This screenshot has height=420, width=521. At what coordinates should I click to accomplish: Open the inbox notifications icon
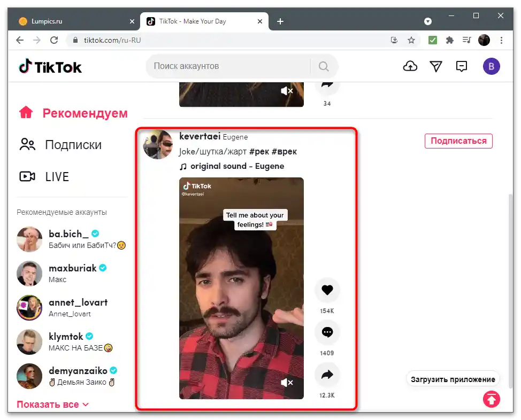pos(462,66)
